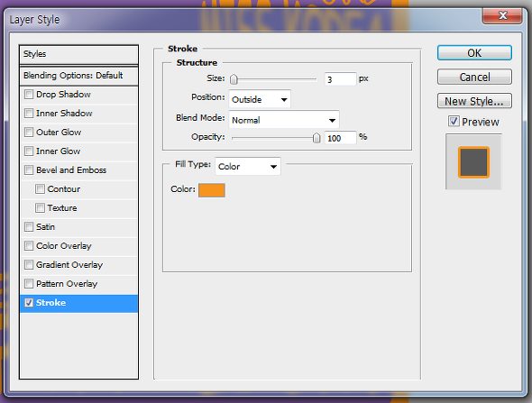Screen dimensions: 532x403
Task: Check the Contour option box
Action: click(x=40, y=189)
